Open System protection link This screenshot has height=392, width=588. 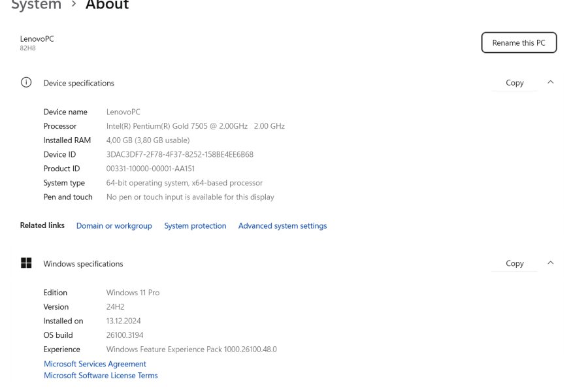(x=195, y=226)
